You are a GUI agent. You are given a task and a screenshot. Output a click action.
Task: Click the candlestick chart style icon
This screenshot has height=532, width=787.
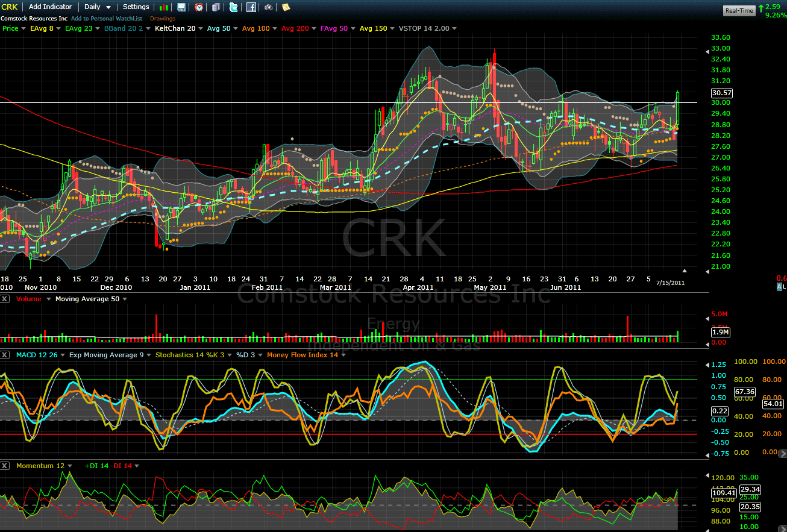tap(164, 7)
